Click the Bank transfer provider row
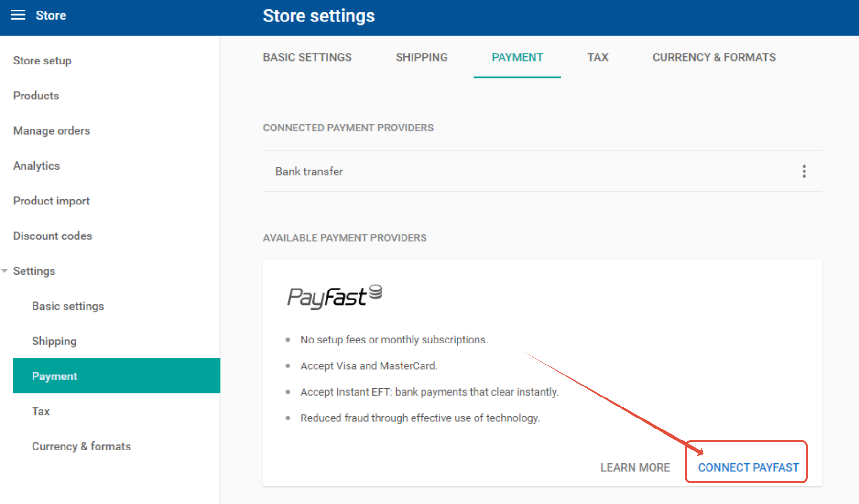Screen dimensions: 859x504 [x=542, y=172]
